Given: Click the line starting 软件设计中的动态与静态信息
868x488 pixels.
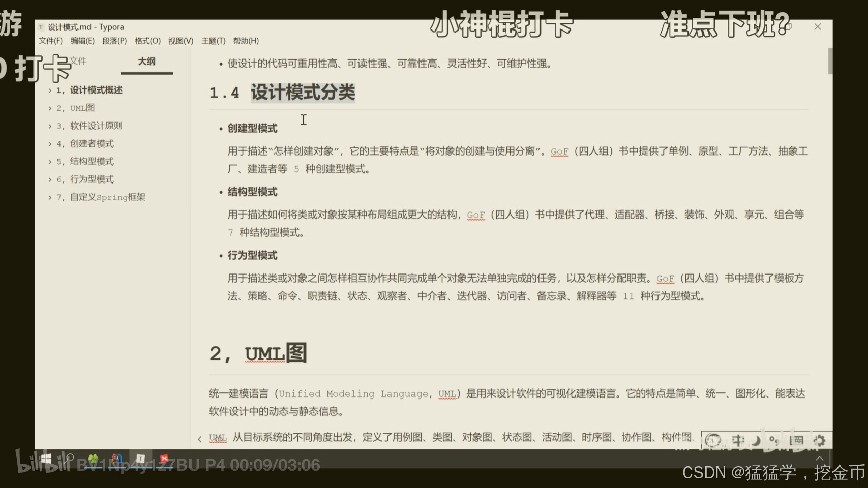Looking at the screenshot, I should 276,411.
